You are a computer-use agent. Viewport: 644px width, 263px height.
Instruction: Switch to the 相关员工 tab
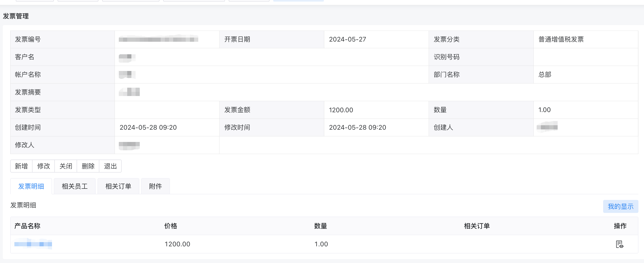[75, 186]
